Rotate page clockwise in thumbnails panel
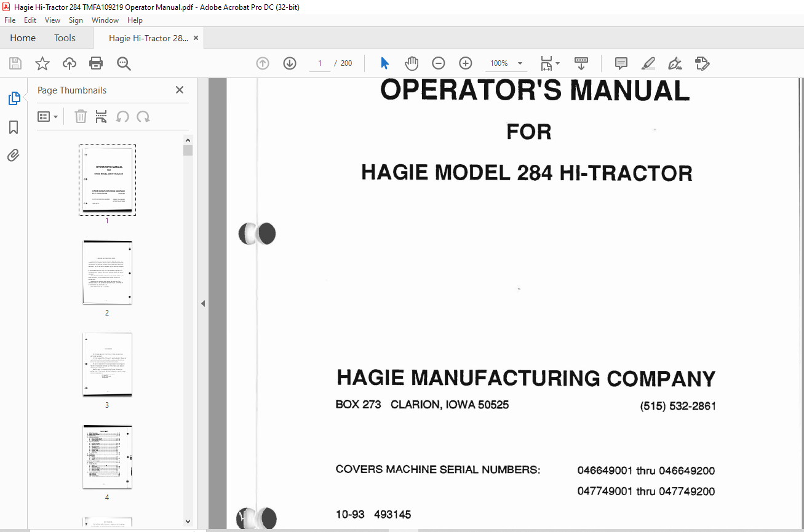The image size is (804, 532). pyautogui.click(x=143, y=116)
